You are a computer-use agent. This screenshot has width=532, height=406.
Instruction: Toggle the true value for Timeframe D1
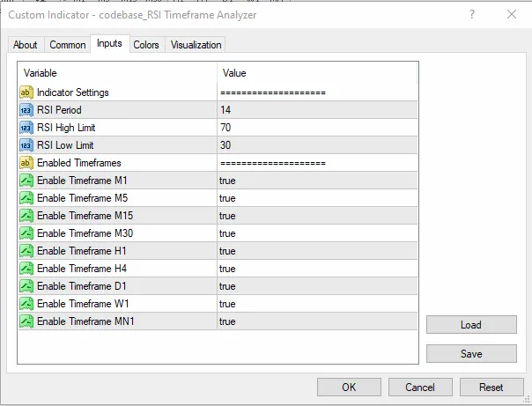click(227, 286)
